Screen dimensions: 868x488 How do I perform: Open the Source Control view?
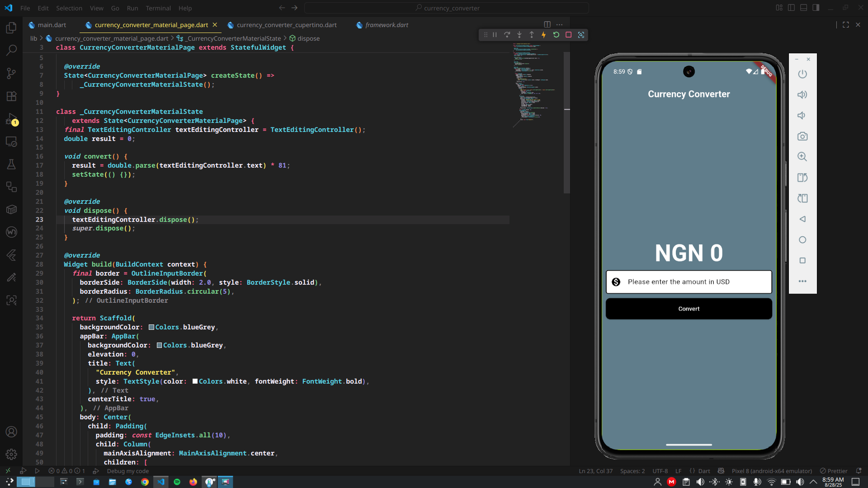coord(11,73)
